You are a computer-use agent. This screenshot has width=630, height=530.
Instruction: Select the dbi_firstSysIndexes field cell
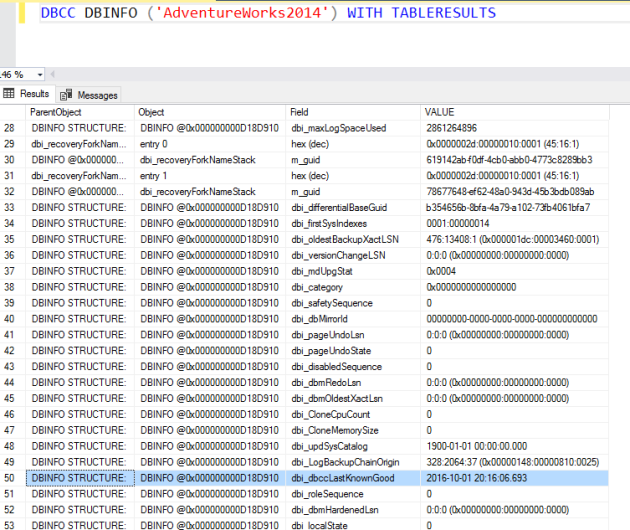click(353, 223)
